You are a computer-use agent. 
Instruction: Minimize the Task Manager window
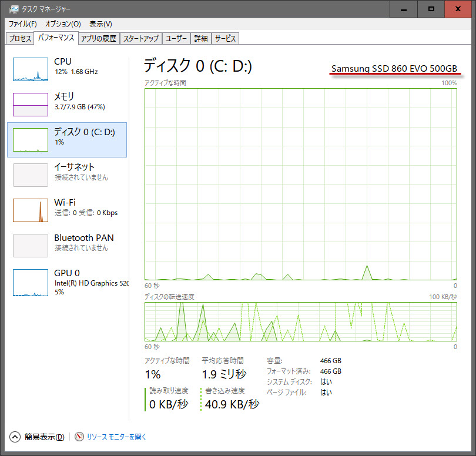pos(404,9)
